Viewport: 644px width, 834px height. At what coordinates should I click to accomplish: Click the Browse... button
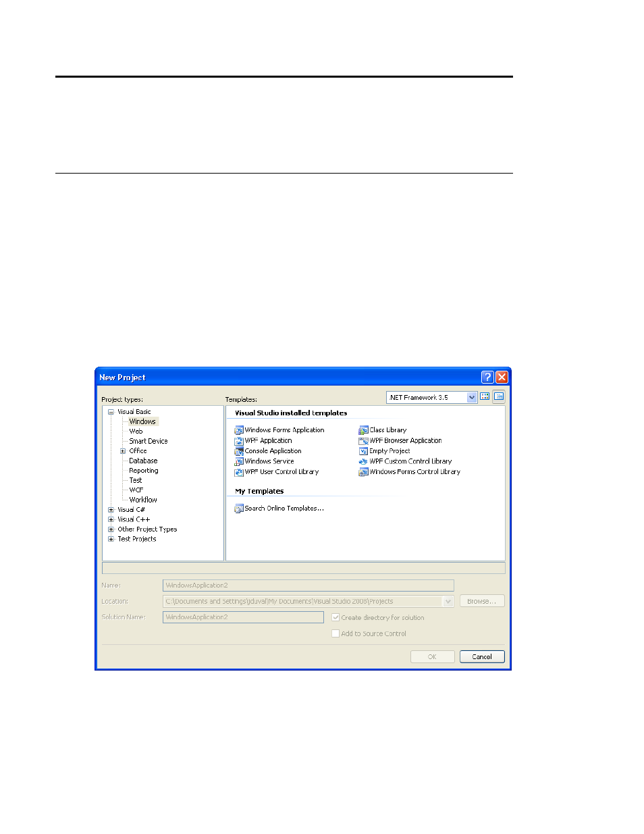[x=482, y=601]
